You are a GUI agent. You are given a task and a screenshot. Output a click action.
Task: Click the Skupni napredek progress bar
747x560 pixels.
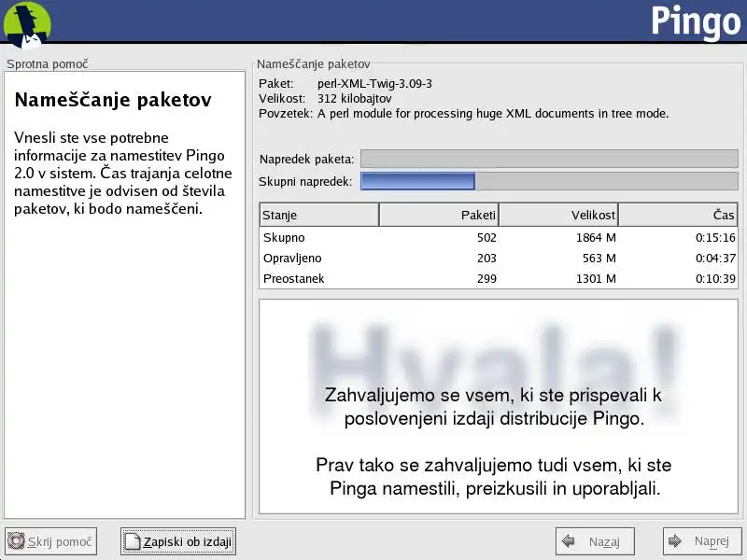[x=549, y=181]
